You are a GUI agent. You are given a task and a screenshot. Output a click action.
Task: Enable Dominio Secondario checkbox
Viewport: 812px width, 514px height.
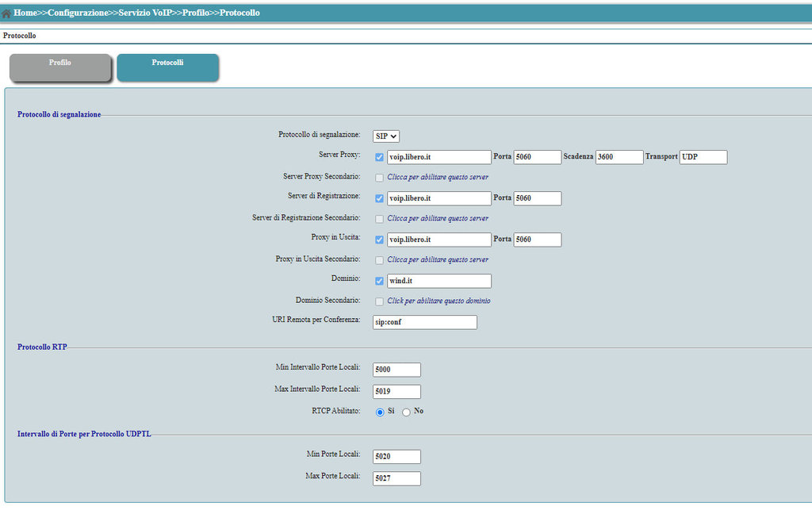coord(379,301)
